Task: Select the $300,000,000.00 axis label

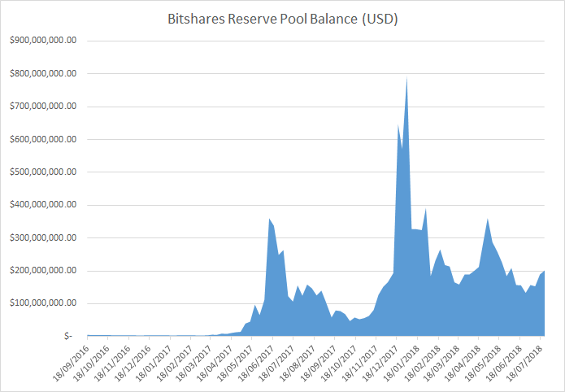Action: pos(43,237)
